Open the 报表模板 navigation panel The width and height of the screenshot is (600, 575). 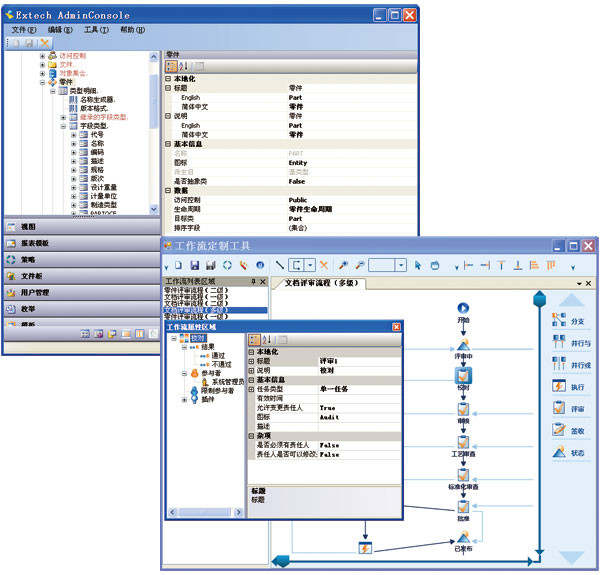34,243
